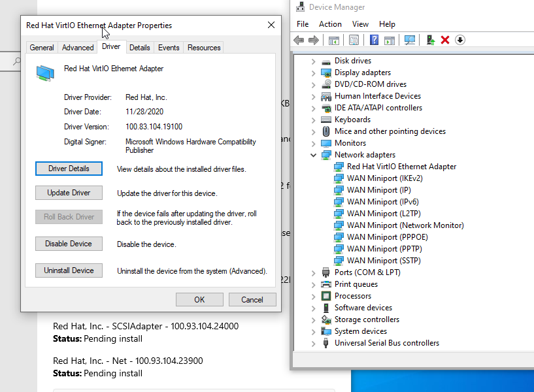Click OK in the adapter properties dialog
Image resolution: width=534 pixels, height=392 pixels.
click(199, 300)
